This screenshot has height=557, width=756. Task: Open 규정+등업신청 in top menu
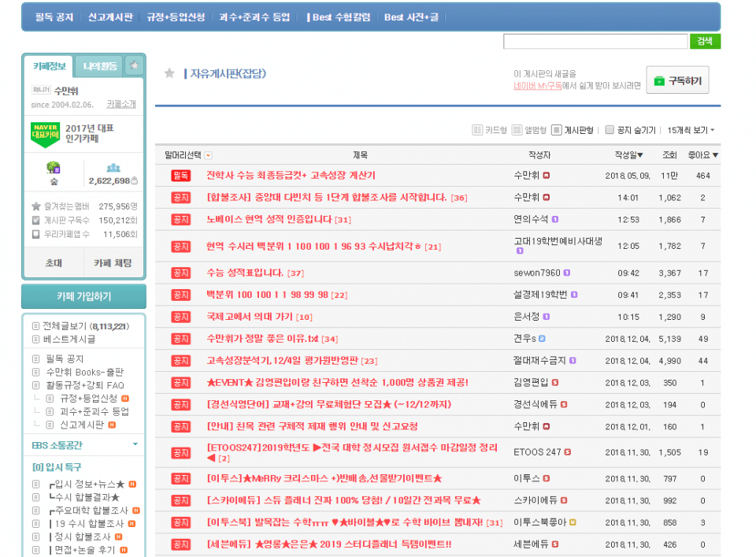click(176, 17)
